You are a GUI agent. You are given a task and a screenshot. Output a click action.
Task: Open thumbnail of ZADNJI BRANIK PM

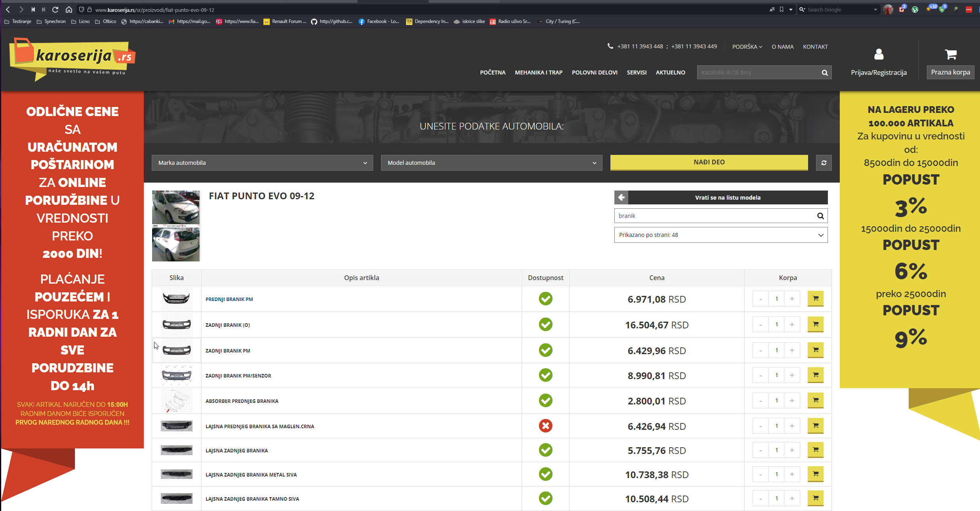pos(177,350)
